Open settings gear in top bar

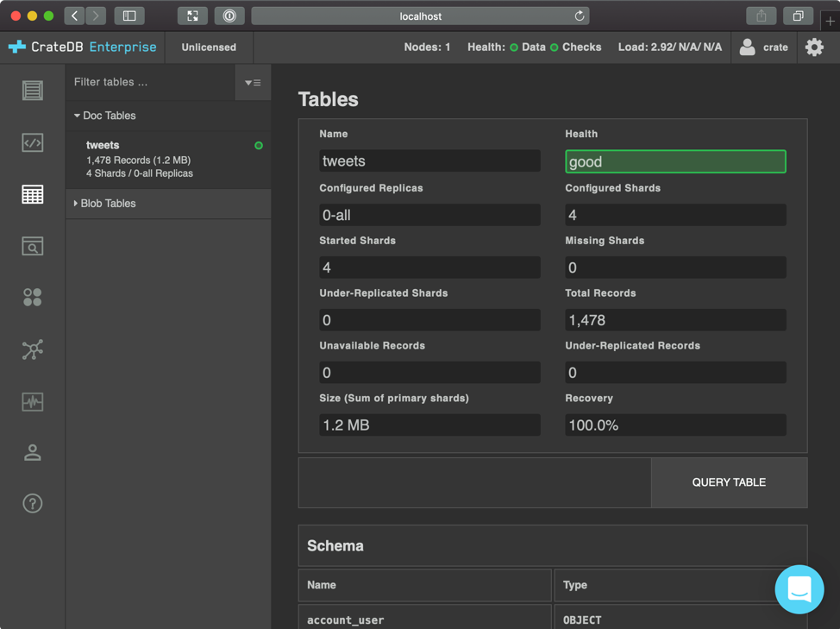(x=814, y=47)
